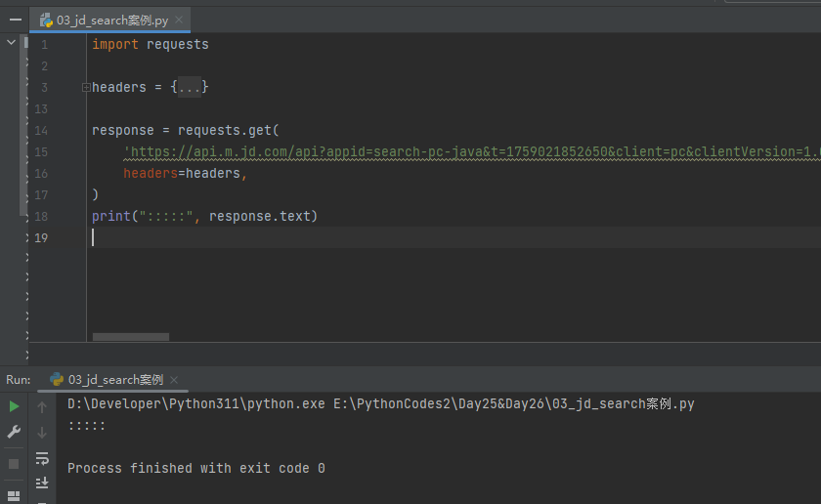Click the API URL string on line 15
The height and width of the screenshot is (504, 821).
click(x=472, y=151)
